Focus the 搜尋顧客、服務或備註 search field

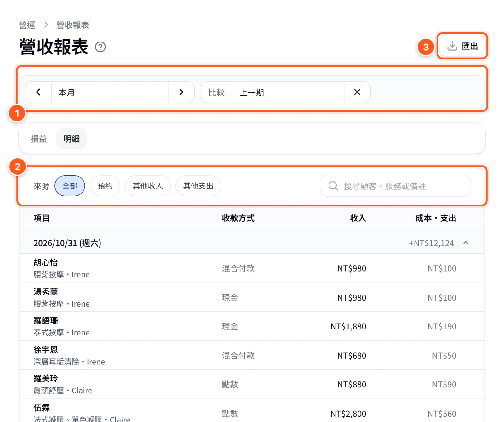(x=395, y=186)
